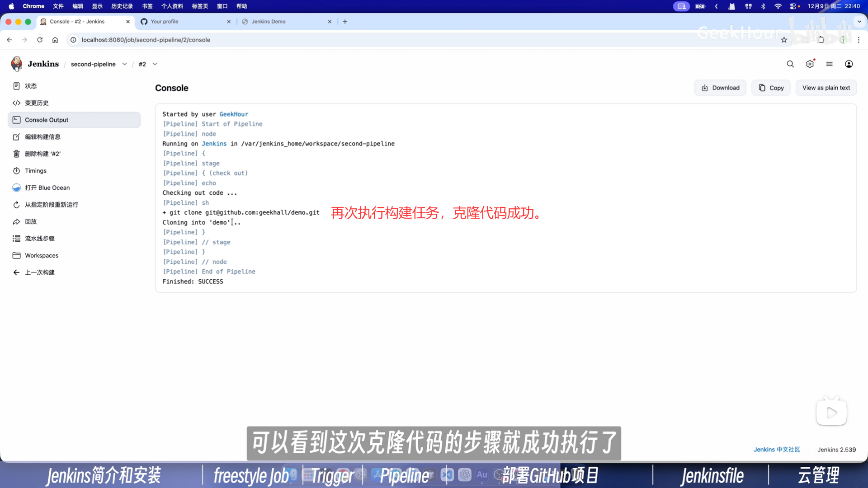This screenshot has height=488, width=868.
Task: Expand second-pipeline breadcrumb dropdown
Action: pyautogui.click(x=125, y=64)
